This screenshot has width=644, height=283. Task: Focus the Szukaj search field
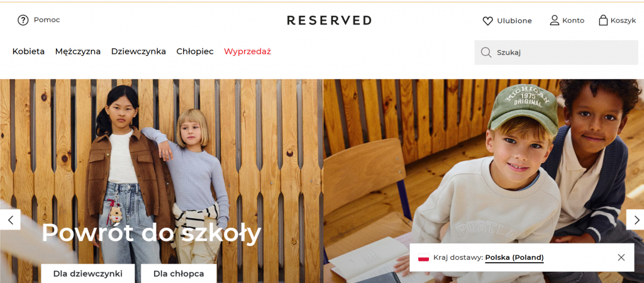556,53
